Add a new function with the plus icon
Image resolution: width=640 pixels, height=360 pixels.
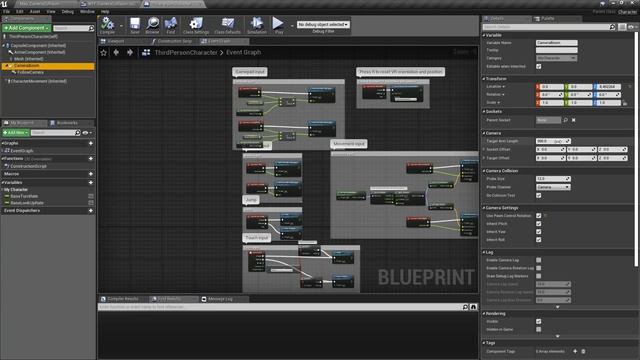(91, 158)
